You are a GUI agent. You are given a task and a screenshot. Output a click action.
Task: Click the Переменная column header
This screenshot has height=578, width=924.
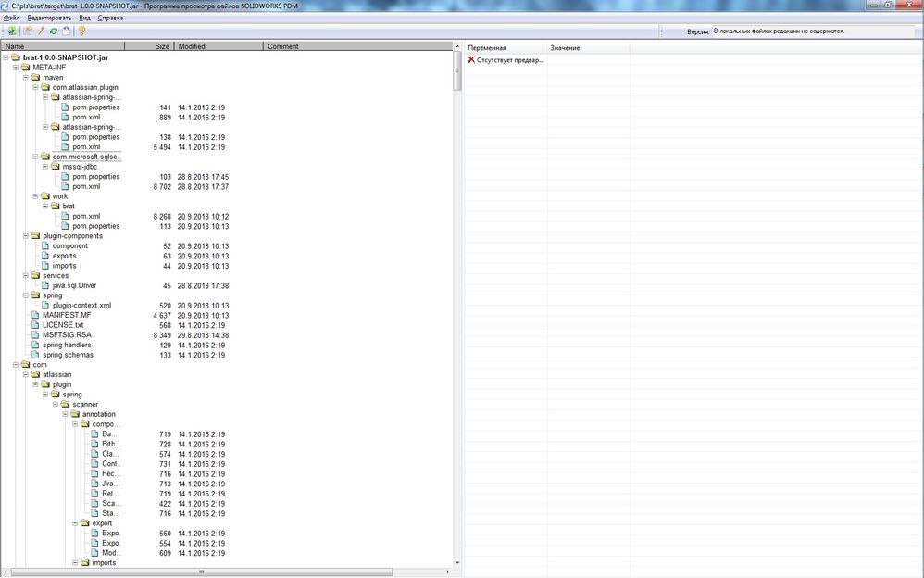point(506,48)
